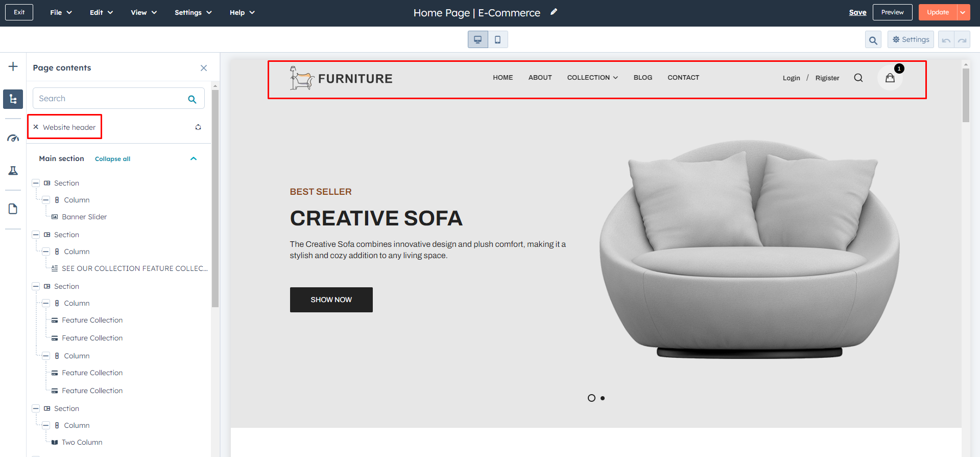Screen dimensions: 980x457
Task: Collapse the first Section tree node
Action: coord(36,183)
